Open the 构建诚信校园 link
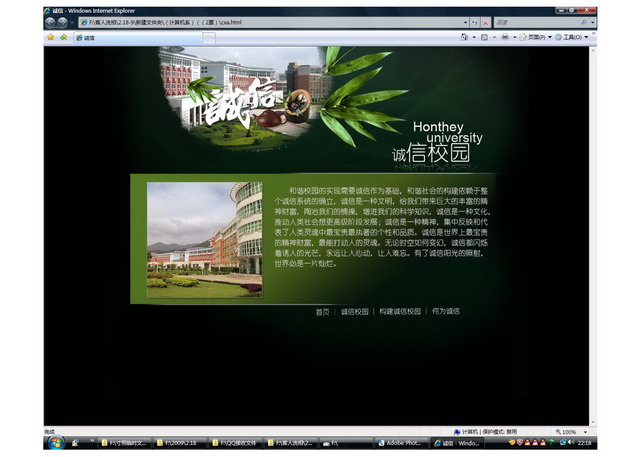The width and height of the screenshot is (640, 457). point(400,312)
